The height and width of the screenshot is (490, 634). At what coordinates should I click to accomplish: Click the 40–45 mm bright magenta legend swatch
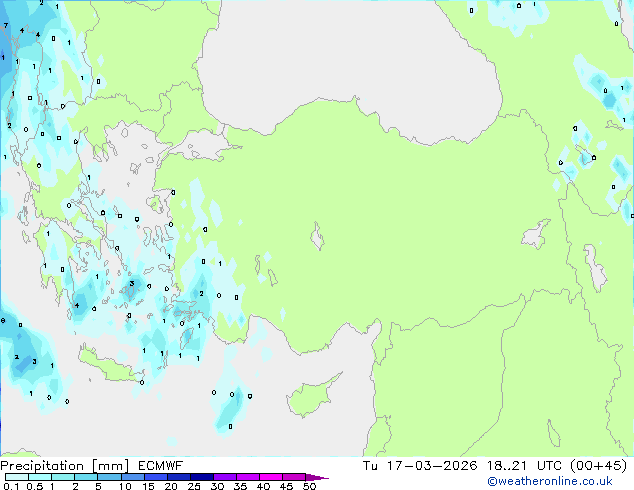(271, 477)
